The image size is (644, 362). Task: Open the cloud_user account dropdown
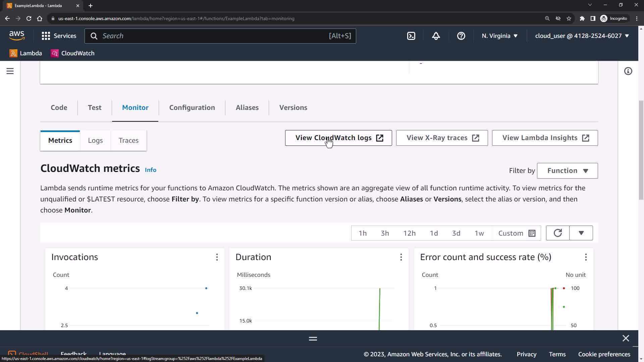(582, 36)
